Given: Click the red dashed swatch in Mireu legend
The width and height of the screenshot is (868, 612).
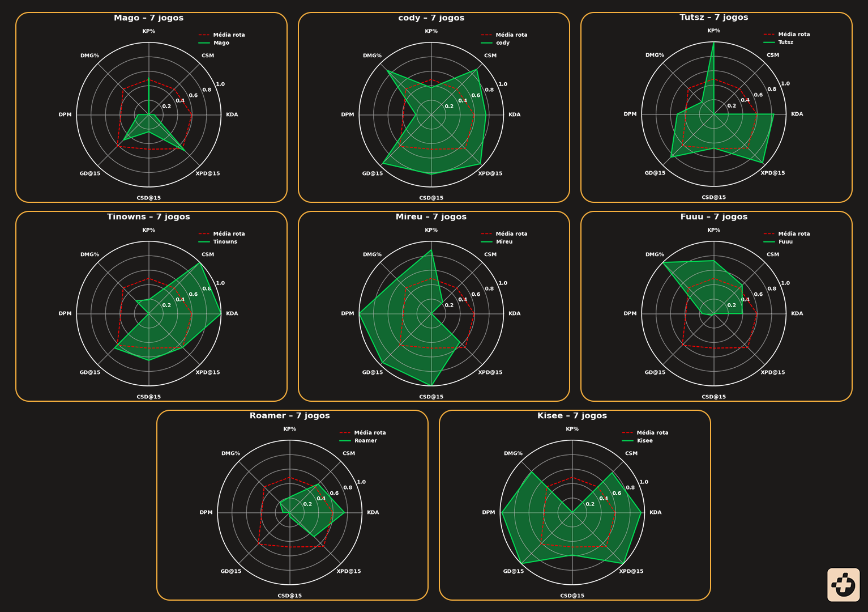Looking at the screenshot, I should [486, 234].
